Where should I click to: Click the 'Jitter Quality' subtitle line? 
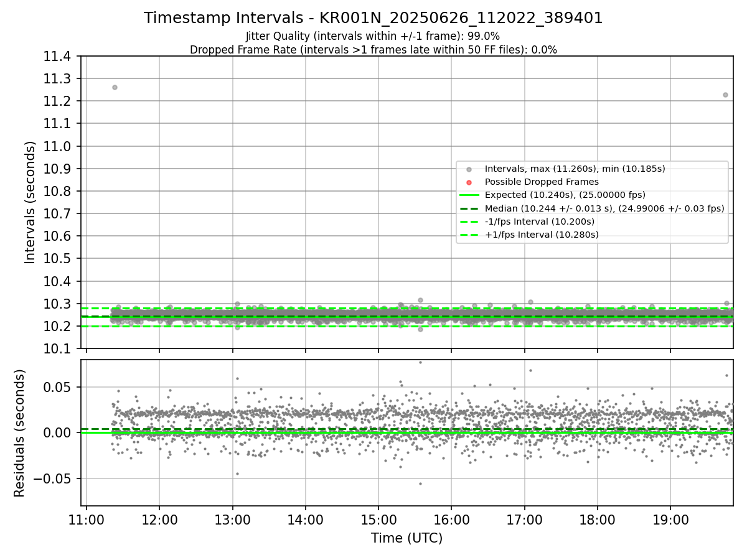click(373, 36)
